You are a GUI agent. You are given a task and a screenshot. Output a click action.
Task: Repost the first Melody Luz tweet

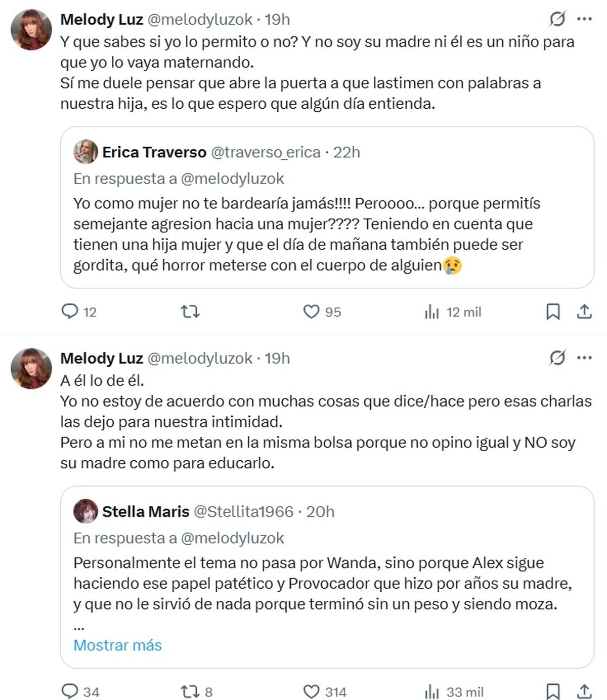coord(190,311)
